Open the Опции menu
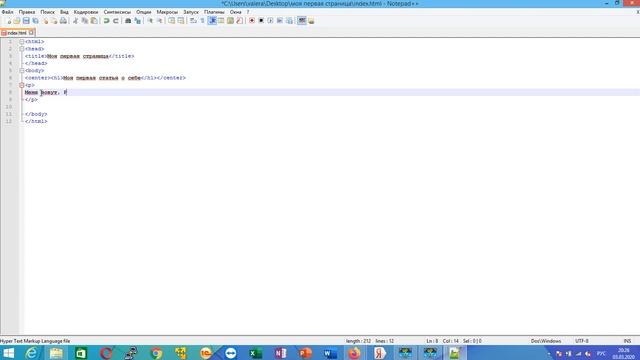The width and height of the screenshot is (640, 360). [x=144, y=12]
